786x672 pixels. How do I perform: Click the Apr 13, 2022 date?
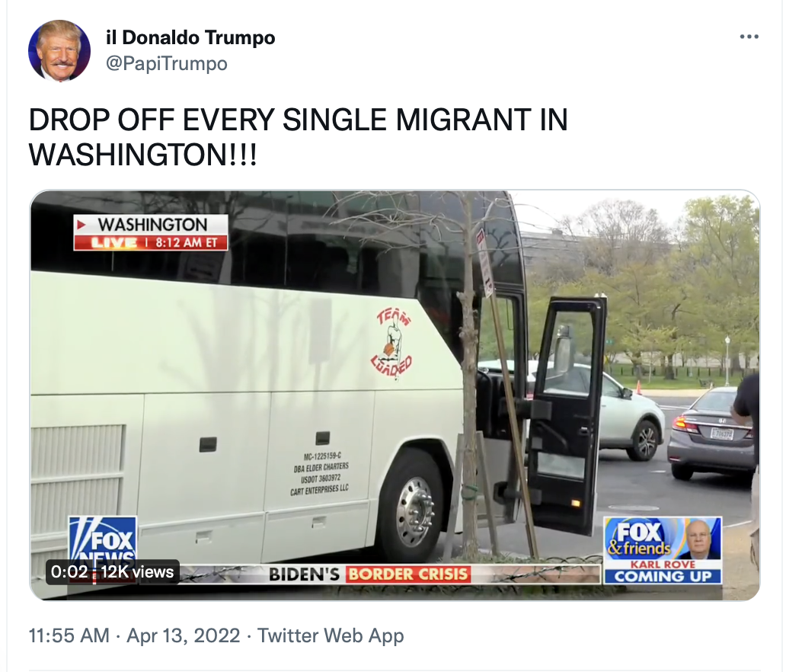point(184,635)
